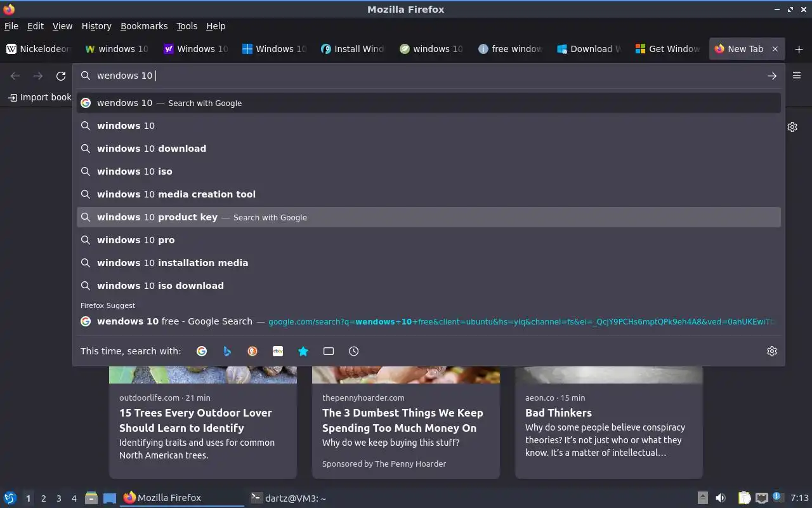The image size is (812, 508).
Task: Select suggestion 'windows 10 installation media'
Action: click(429, 263)
